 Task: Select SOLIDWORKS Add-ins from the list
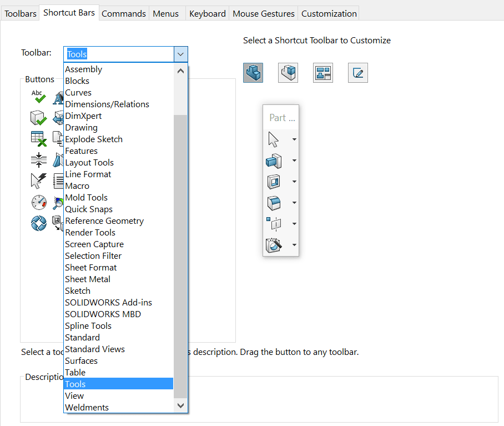tap(119, 302)
